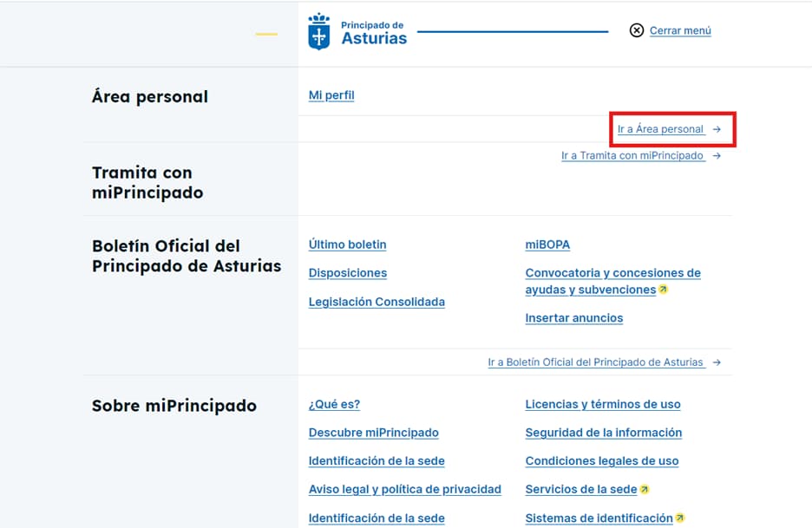Select Insertar anuncios

573,318
